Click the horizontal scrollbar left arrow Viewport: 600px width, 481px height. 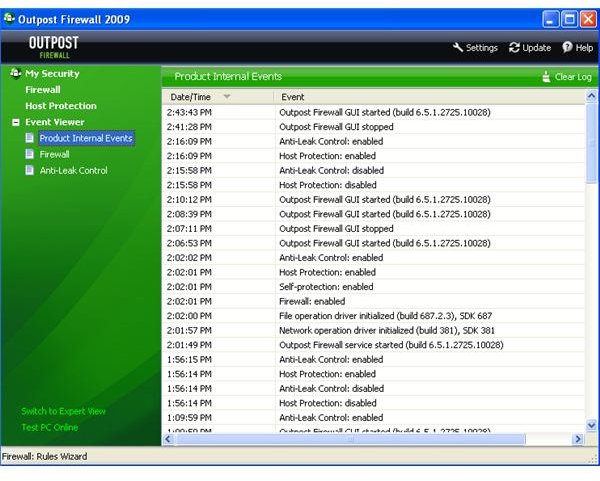pyautogui.click(x=168, y=439)
